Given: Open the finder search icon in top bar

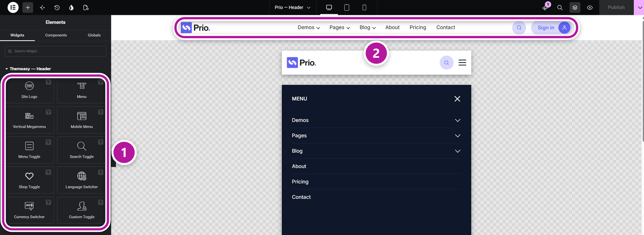Looking at the screenshot, I should click(560, 7).
